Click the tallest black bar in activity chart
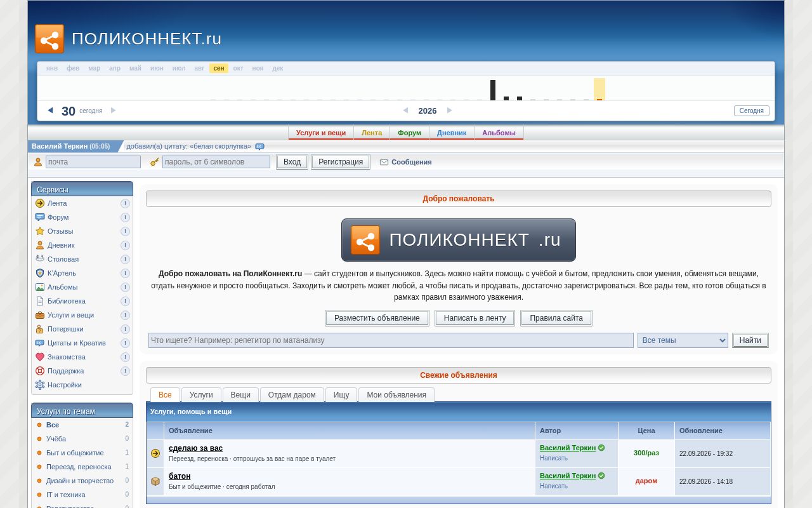The height and width of the screenshot is (508, 812). 493,90
